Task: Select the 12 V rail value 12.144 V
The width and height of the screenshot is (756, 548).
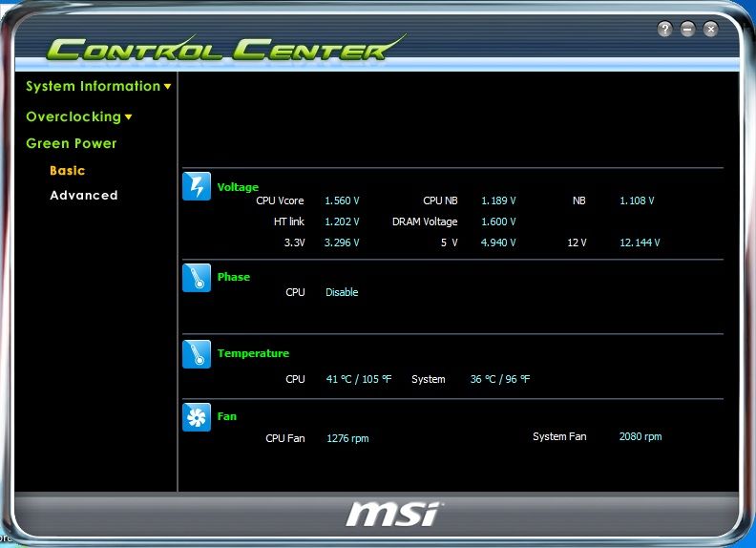Action: point(640,242)
